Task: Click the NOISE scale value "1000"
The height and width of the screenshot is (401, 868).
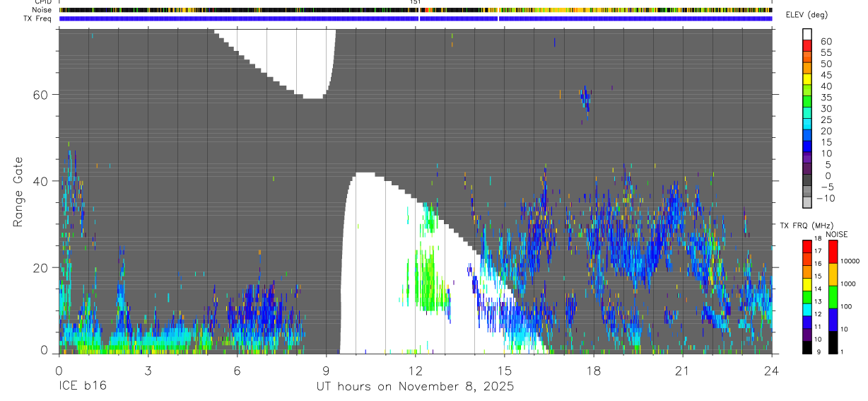Action: 848,284
